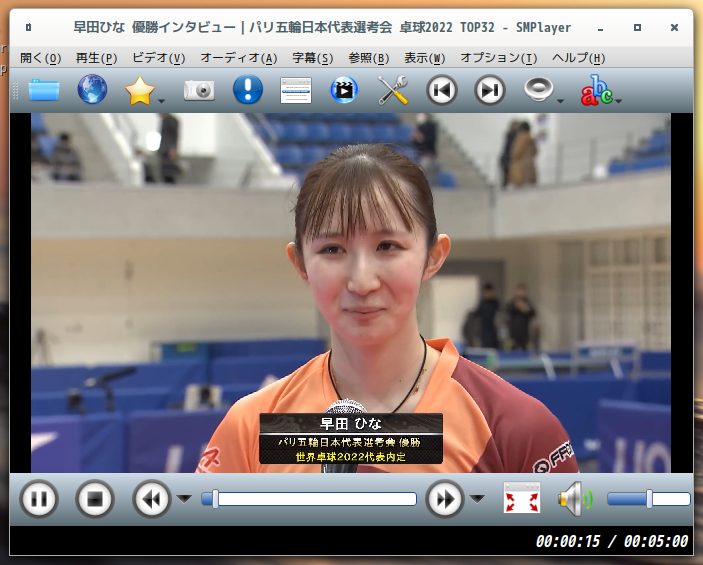Screen dimensions: 703x565
Task: Open the 開く(O) menu
Action: pos(41,58)
